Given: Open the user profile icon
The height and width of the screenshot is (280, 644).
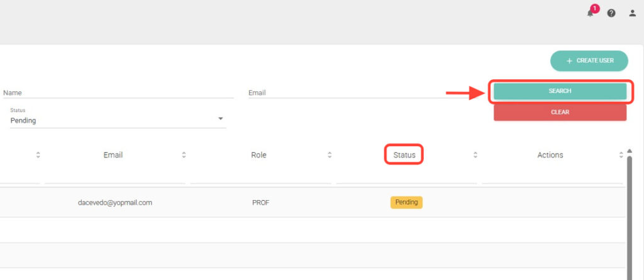Looking at the screenshot, I should pos(633,13).
